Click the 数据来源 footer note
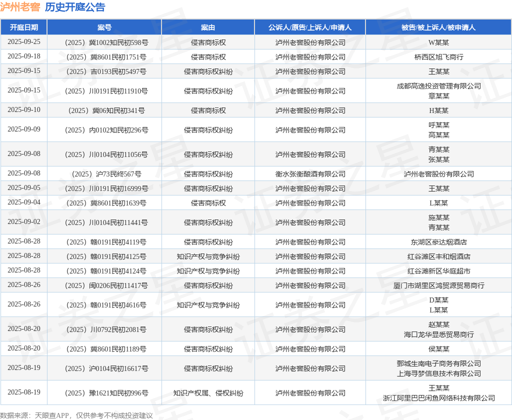 76,415
